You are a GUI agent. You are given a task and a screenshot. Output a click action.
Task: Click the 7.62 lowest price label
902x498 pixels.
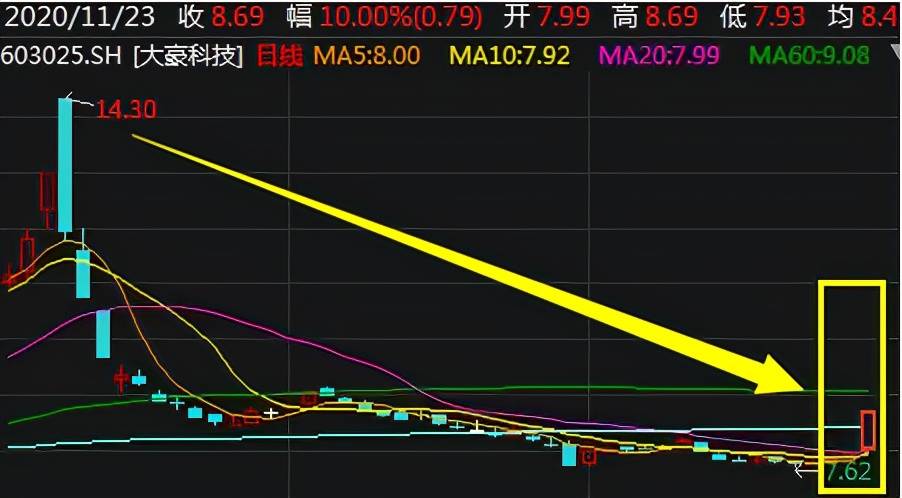[x=848, y=472]
